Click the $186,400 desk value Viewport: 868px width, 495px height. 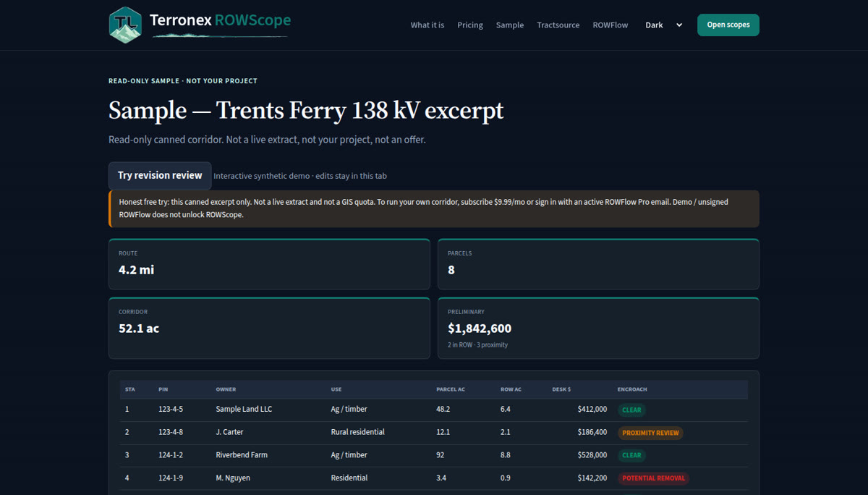[592, 432]
